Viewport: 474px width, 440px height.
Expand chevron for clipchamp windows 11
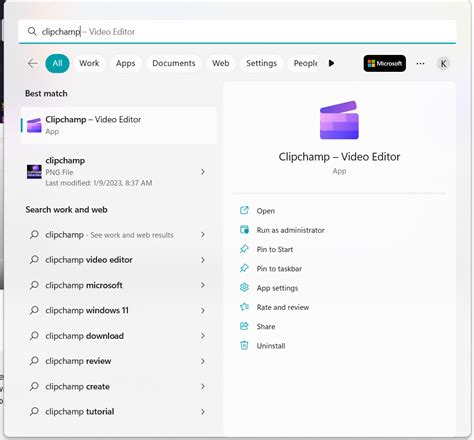(203, 310)
